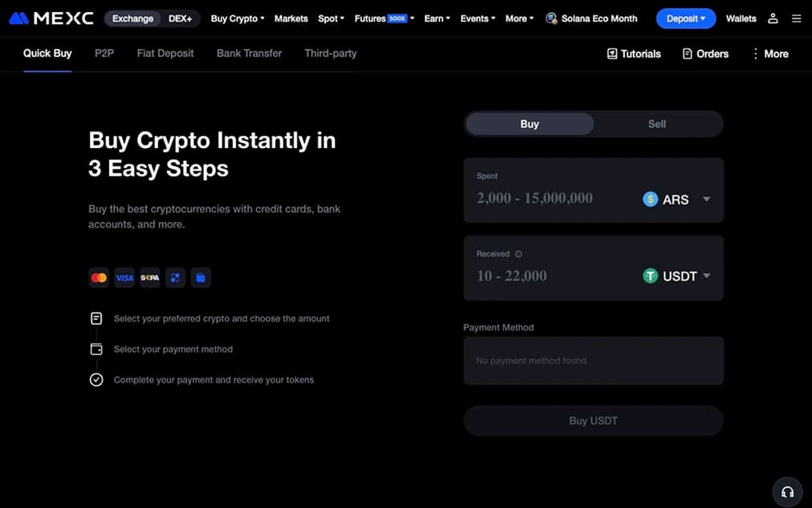Click the Futures 500X badge
Image resolution: width=812 pixels, height=508 pixels.
pos(398,18)
